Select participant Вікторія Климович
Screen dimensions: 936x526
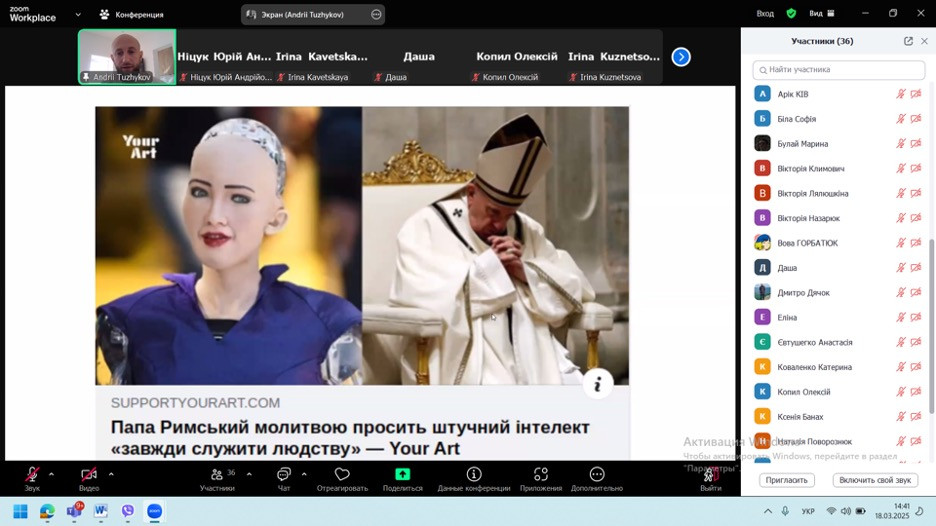tap(839, 168)
